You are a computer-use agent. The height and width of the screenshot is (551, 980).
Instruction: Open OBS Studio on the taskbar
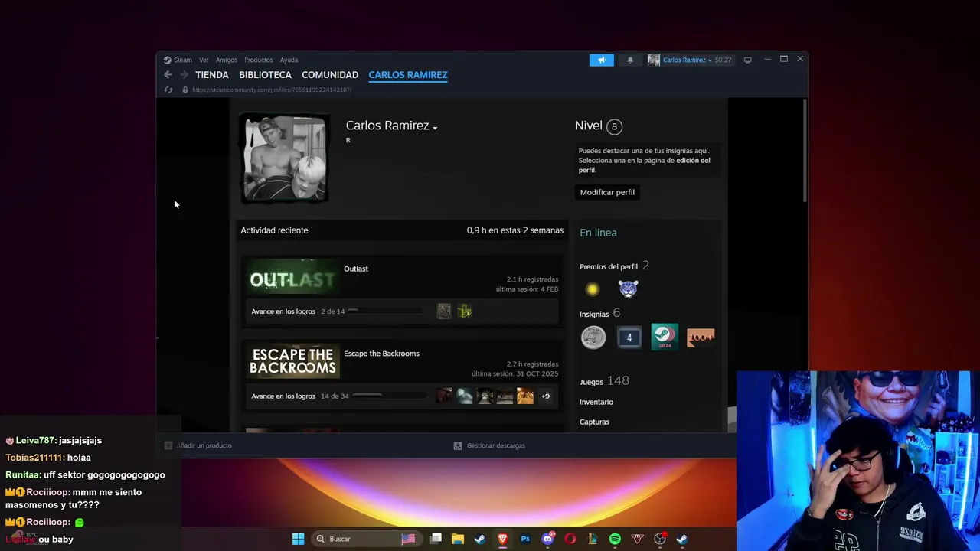(x=660, y=539)
